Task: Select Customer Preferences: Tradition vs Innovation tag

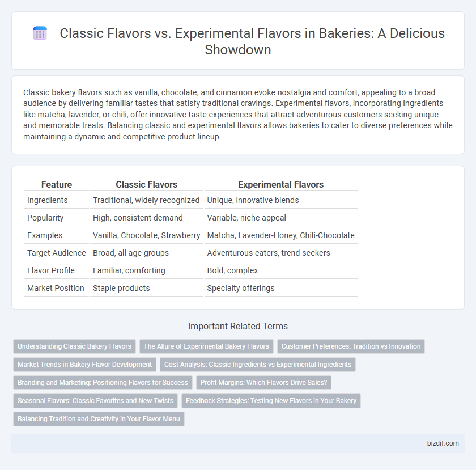Action: 351,346
